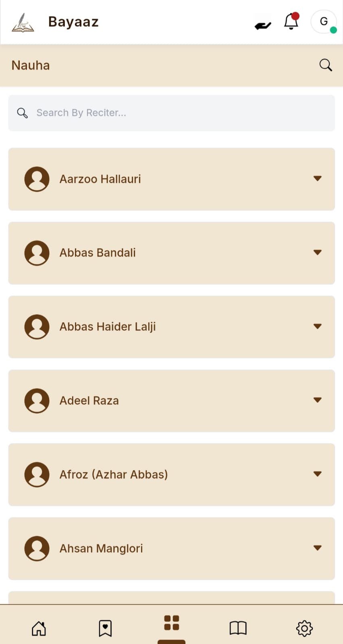The height and width of the screenshot is (644, 343).
Task: Expand Ahsan Manglori dropdown arrow
Action: click(318, 548)
